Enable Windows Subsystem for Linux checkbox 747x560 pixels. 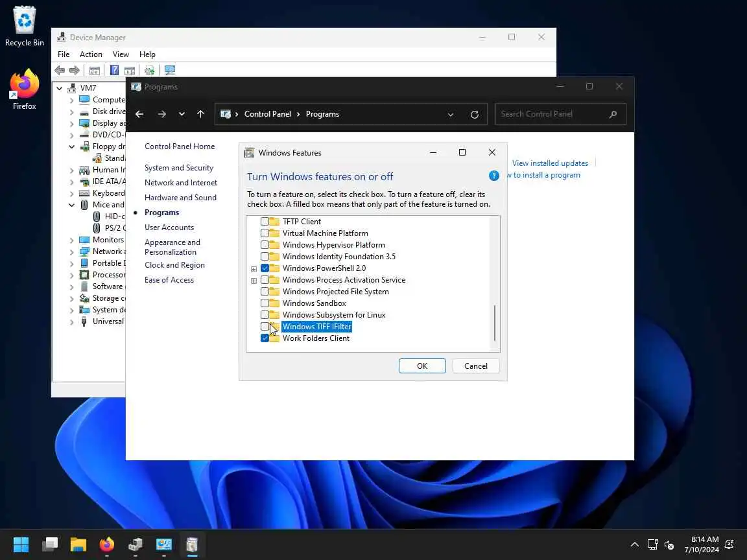[x=265, y=315]
